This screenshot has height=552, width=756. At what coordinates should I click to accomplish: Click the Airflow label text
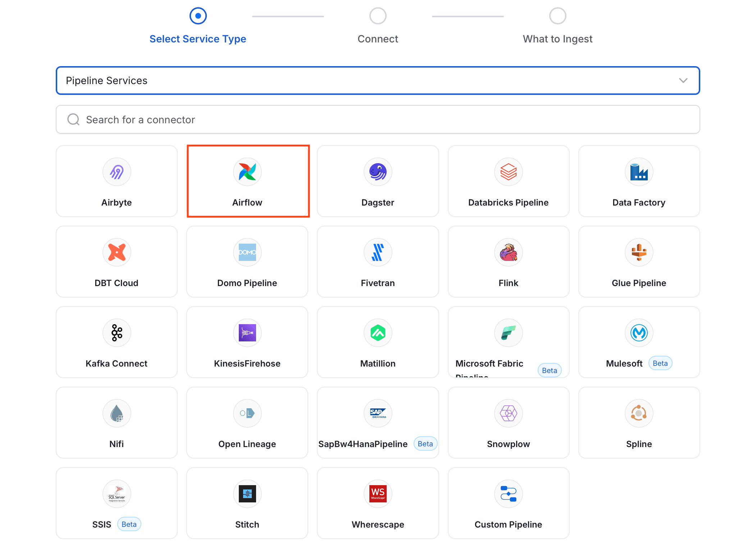point(247,203)
